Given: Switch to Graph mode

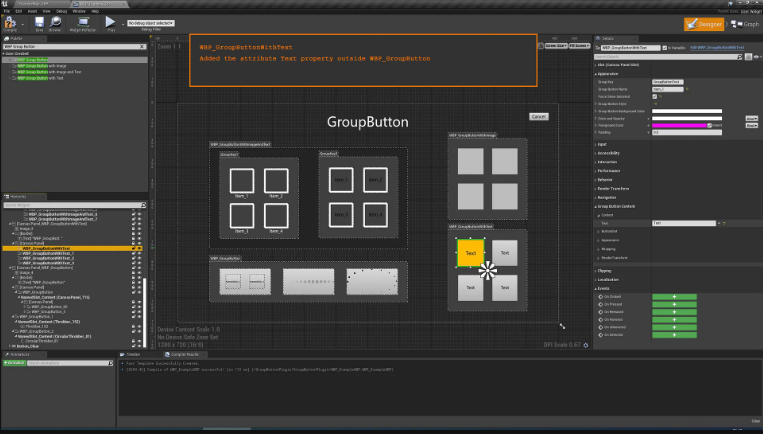Looking at the screenshot, I should pos(745,24).
